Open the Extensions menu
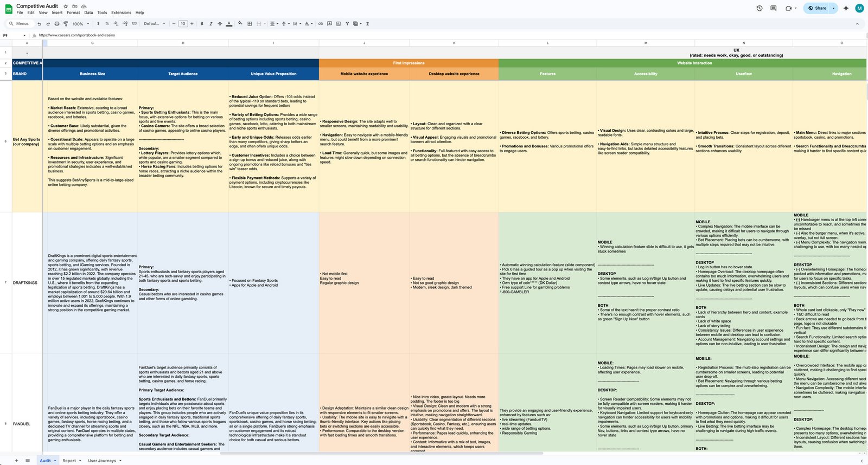The image size is (868, 465). 121,12
